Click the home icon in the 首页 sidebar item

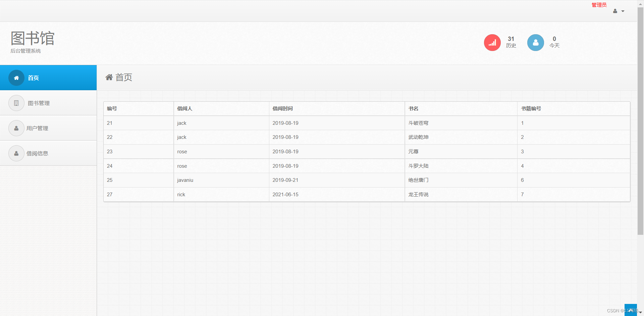coord(16,78)
